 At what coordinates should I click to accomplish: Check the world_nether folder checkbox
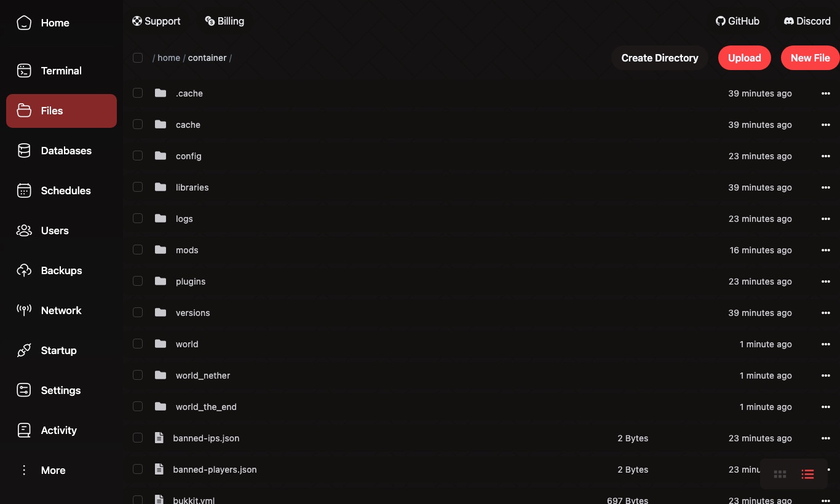click(138, 375)
